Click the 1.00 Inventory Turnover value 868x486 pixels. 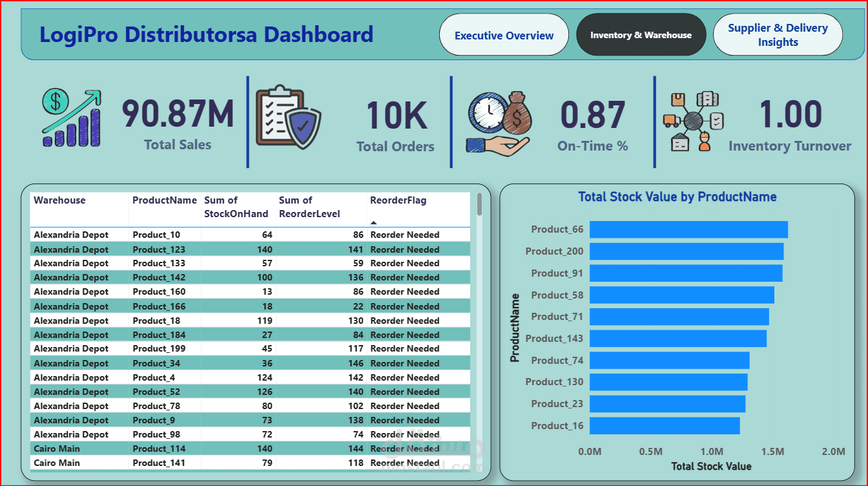point(790,114)
